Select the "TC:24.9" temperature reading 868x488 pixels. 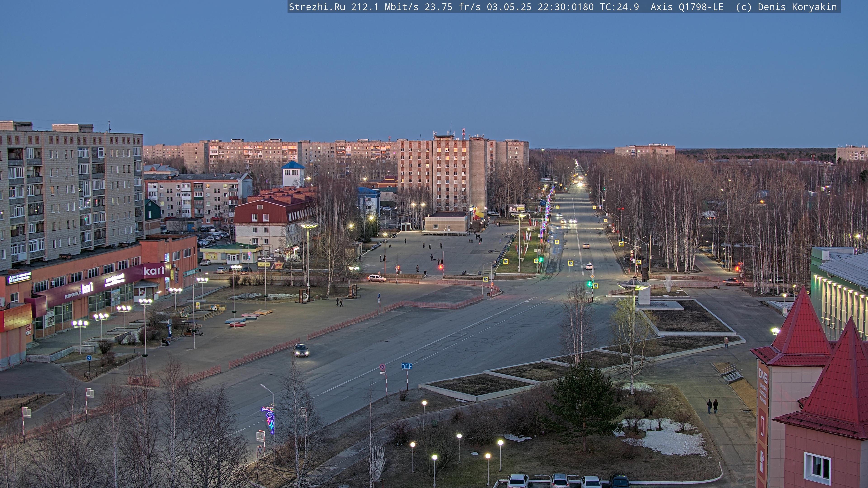[x=619, y=7]
